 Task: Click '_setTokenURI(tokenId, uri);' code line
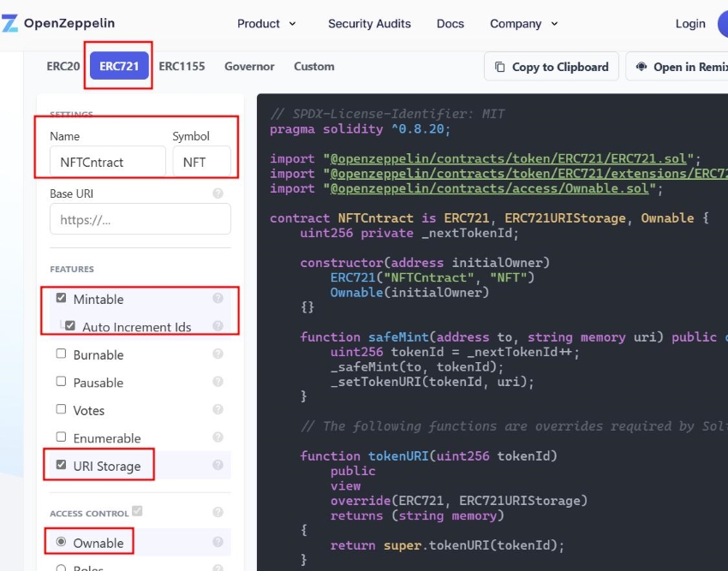coord(433,382)
